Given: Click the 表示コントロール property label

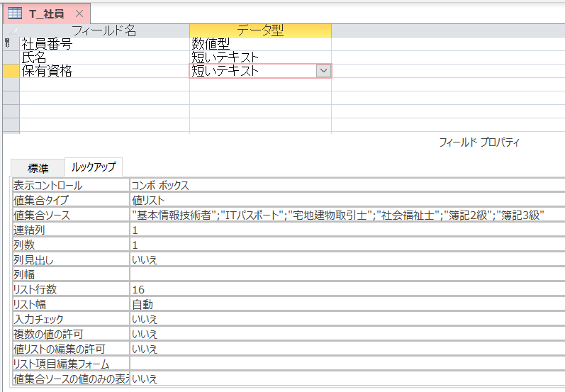Looking at the screenshot, I should point(71,185).
